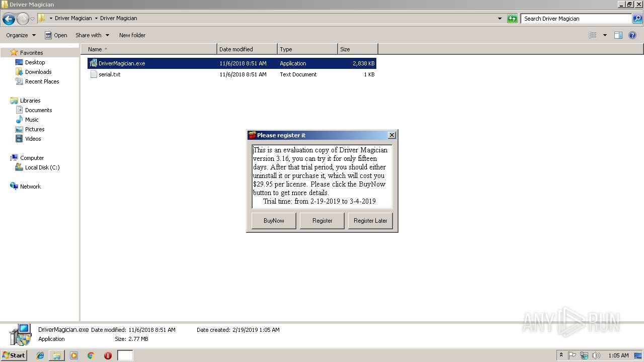Viewport: 644px width, 362px height.
Task: Close the Please register it dialog
Action: pyautogui.click(x=392, y=135)
